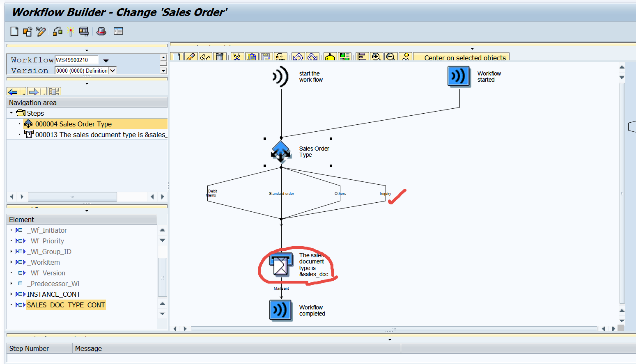Click the print-style icon beside the magic wand
The height and width of the screenshot is (364, 636).
[x=84, y=31]
